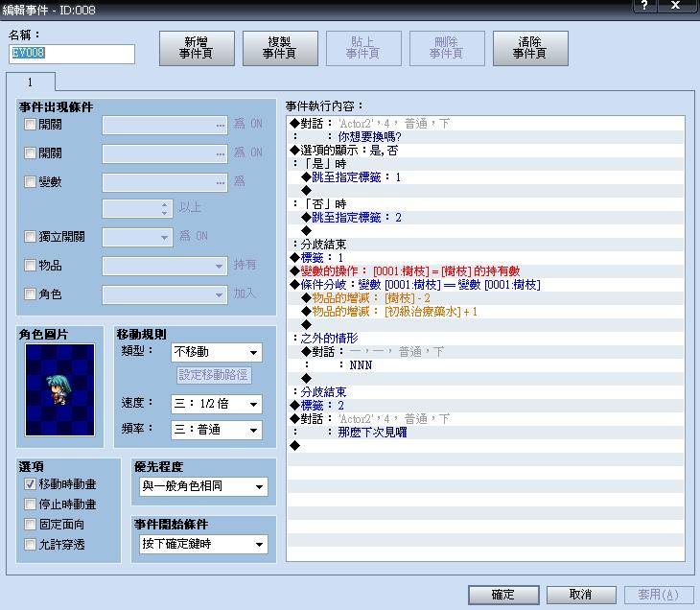The width and height of the screenshot is (700, 610).
Task: Open the 速度 speed dropdown
Action: pos(217,404)
